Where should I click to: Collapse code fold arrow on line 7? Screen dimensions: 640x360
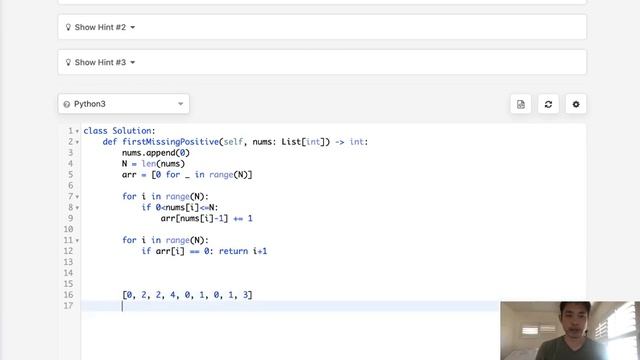[77, 197]
